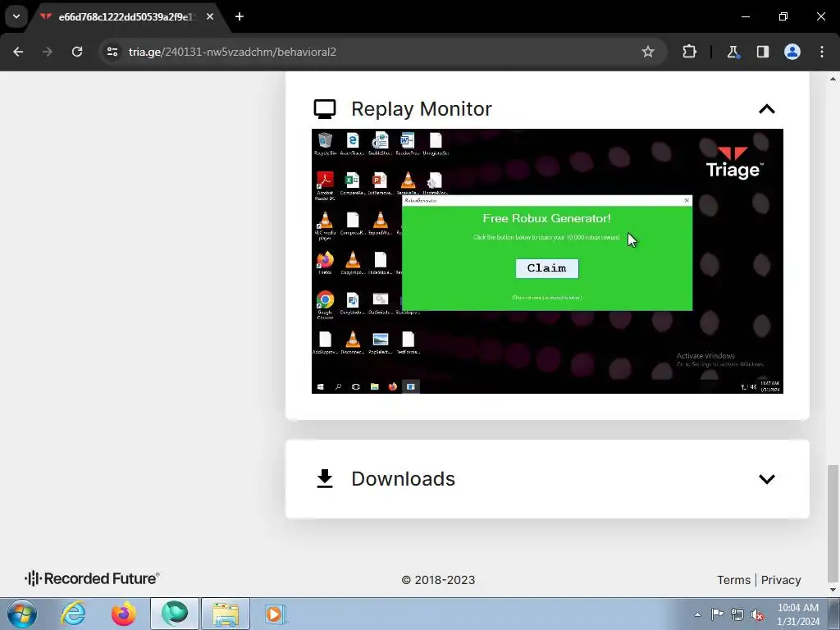Image resolution: width=840 pixels, height=630 pixels.
Task: Launch Internet Explorer from taskbar
Action: [73, 614]
